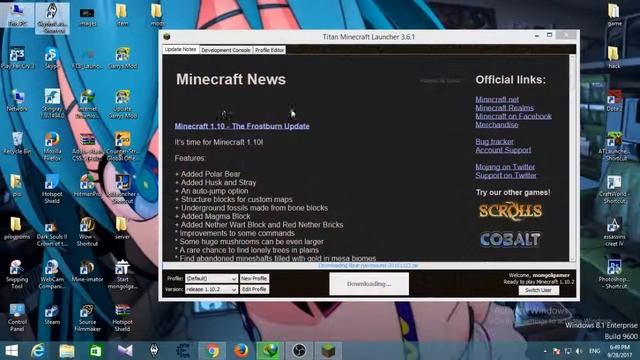Viewport: 640px width, 360px height.
Task: Select the Minecraft launcher taskbar icon
Action: pyautogui.click(x=328, y=351)
